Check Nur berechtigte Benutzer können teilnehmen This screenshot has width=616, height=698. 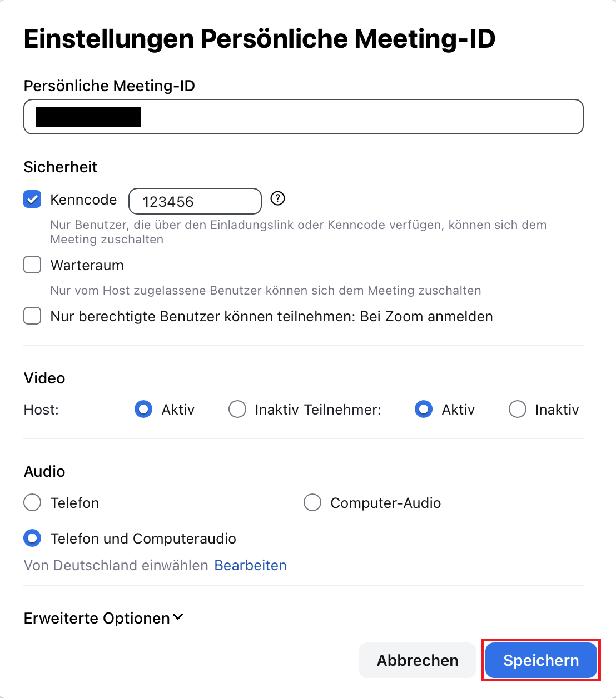tap(32, 316)
